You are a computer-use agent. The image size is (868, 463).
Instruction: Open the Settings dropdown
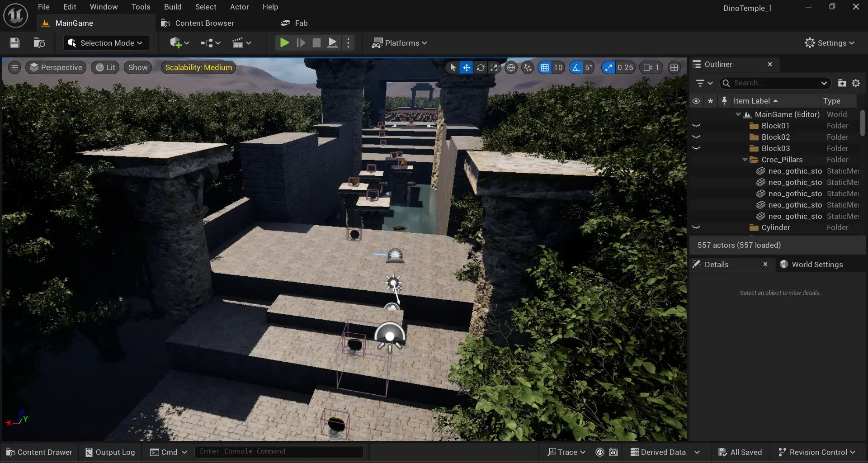pos(830,43)
